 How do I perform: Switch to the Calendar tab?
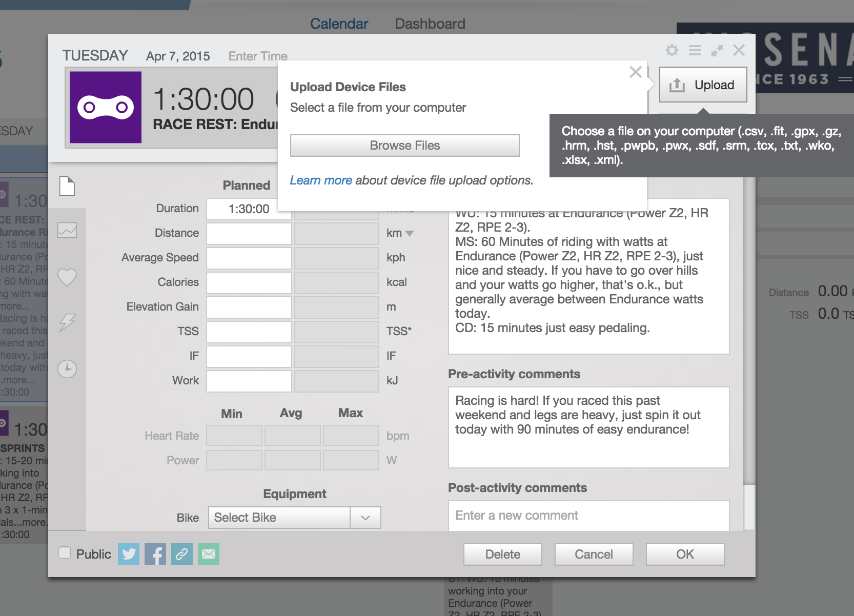[x=339, y=24]
